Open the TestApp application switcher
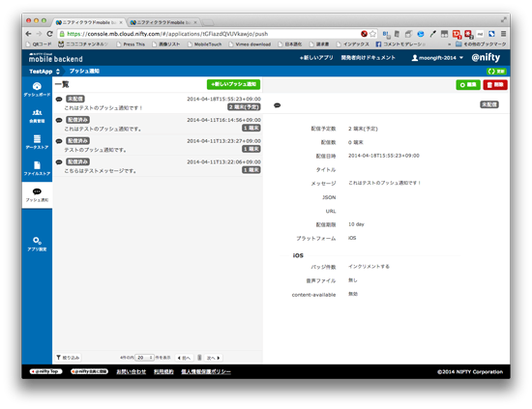This screenshot has height=409, width=532. pos(44,72)
